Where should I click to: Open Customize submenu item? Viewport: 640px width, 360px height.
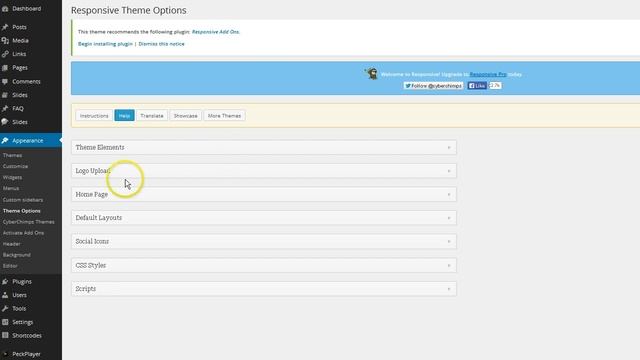click(16, 167)
